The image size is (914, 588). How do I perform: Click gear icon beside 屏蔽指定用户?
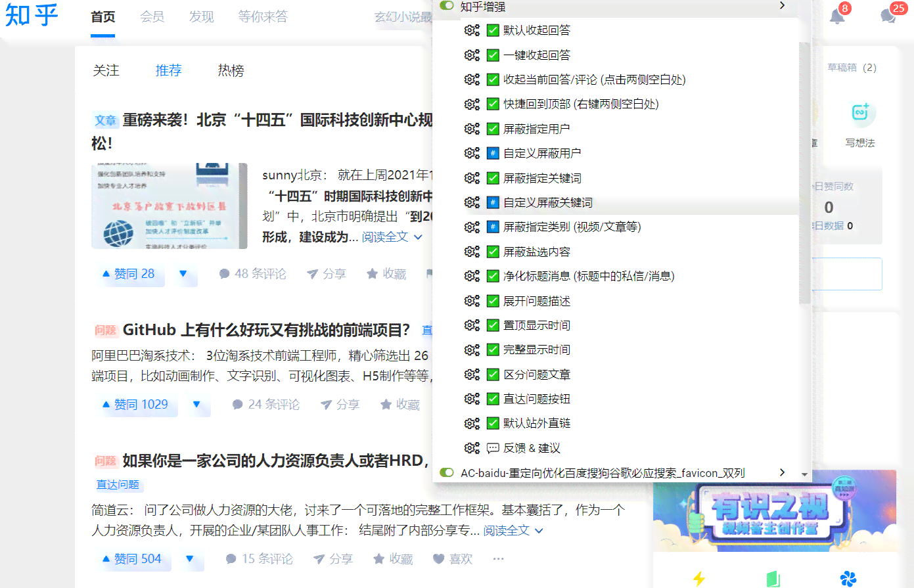pos(472,129)
